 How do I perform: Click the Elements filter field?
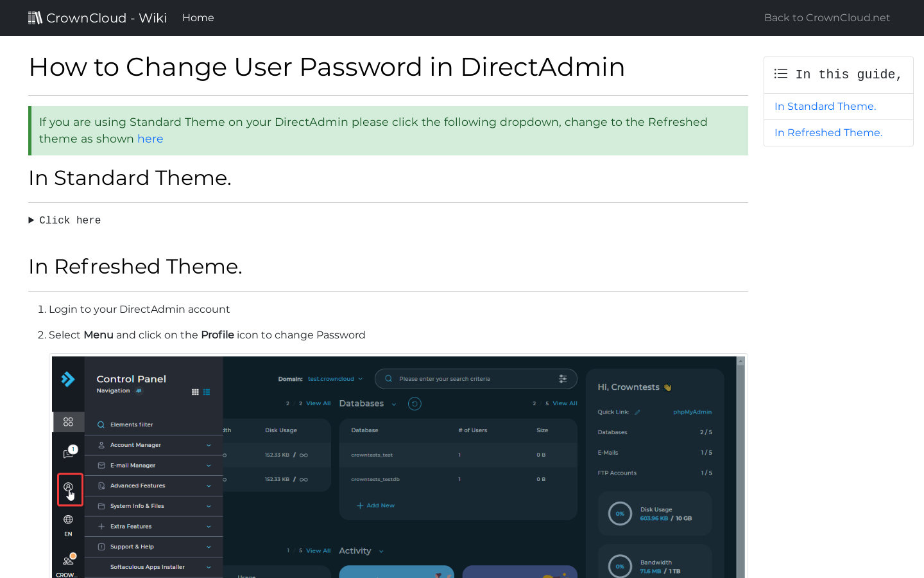[x=154, y=425]
